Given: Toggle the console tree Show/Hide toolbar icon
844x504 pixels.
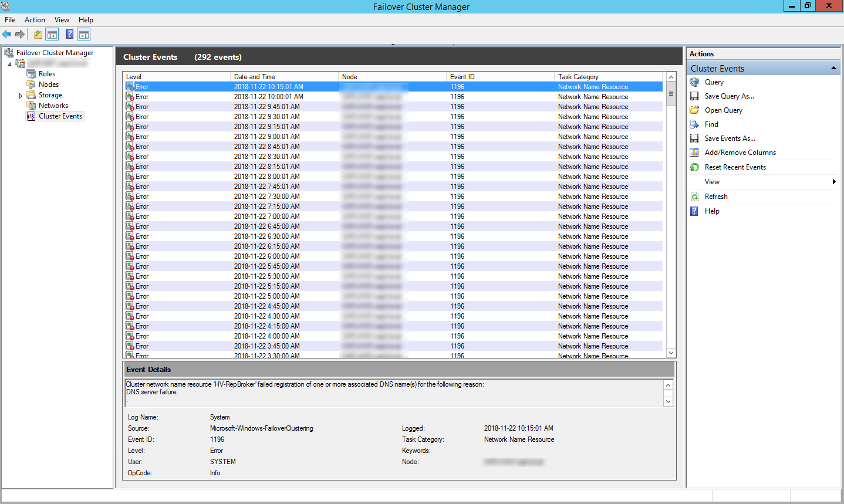Looking at the screenshot, I should (52, 34).
